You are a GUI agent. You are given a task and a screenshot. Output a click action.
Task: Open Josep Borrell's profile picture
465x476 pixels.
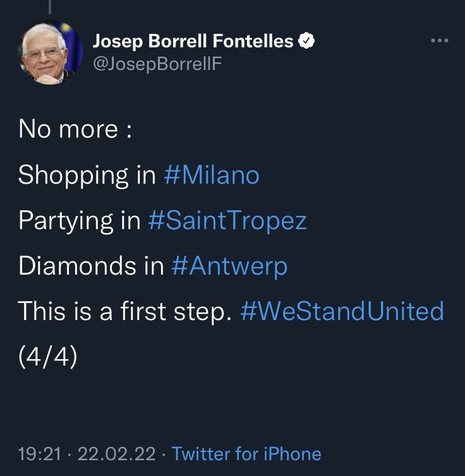[51, 52]
